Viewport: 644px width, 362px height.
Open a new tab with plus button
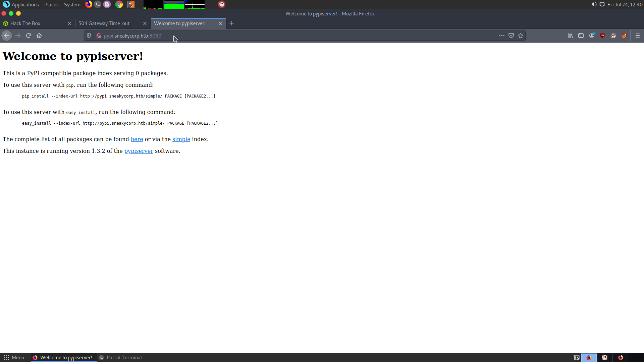[x=232, y=23]
